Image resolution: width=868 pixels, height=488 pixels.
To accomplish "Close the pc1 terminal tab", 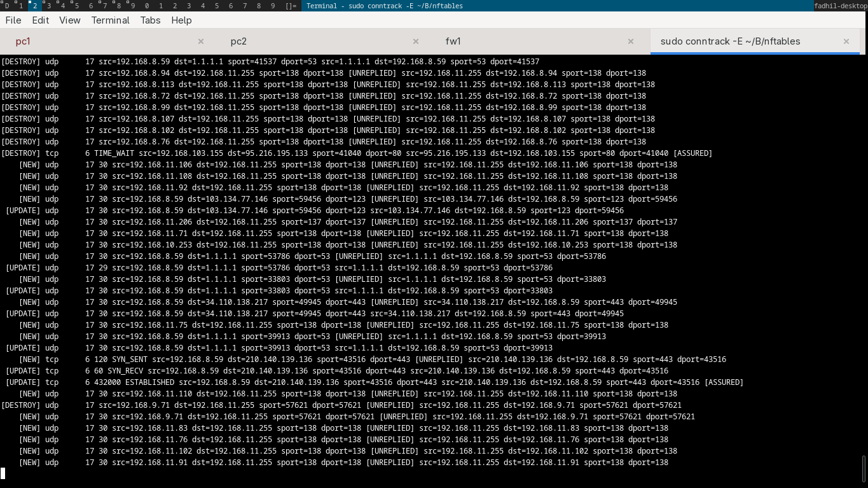I will click(201, 41).
